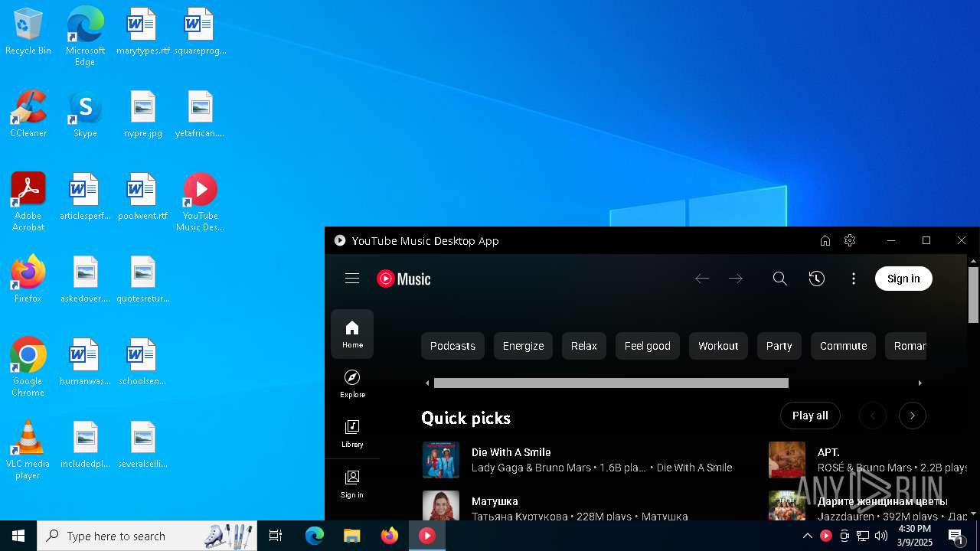Click the chips horizontal scrollbar thumb
980x551 pixels.
click(611, 383)
